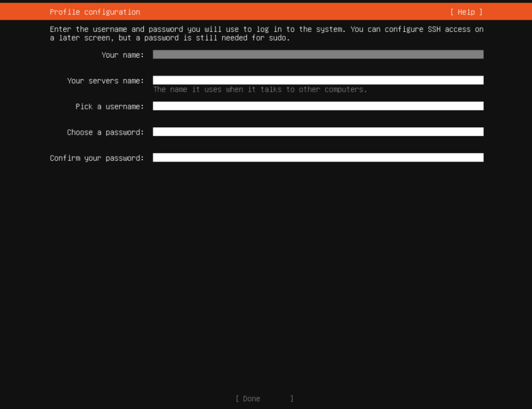Focus the password confirmation entry box

[x=317, y=157]
